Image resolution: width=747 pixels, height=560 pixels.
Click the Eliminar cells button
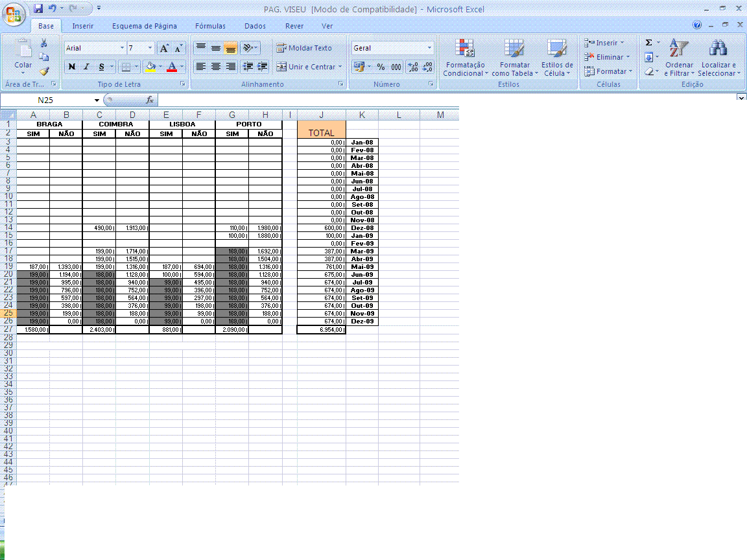[607, 57]
